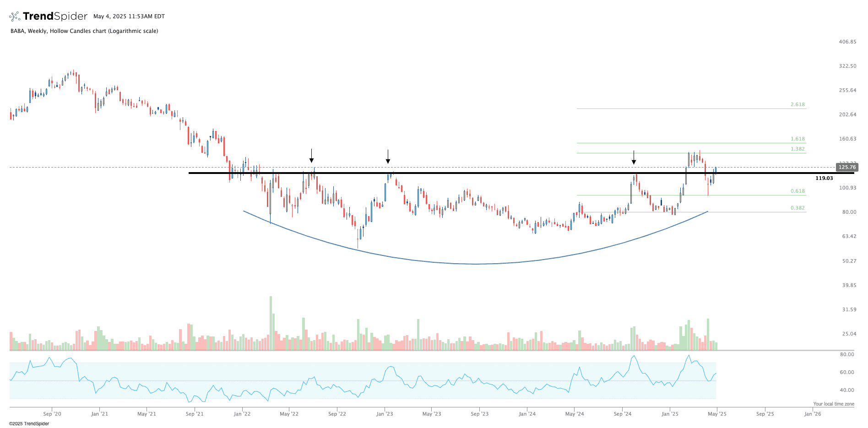Select the 119.03 resistance price label
The height and width of the screenshot is (428, 868).
(x=824, y=178)
